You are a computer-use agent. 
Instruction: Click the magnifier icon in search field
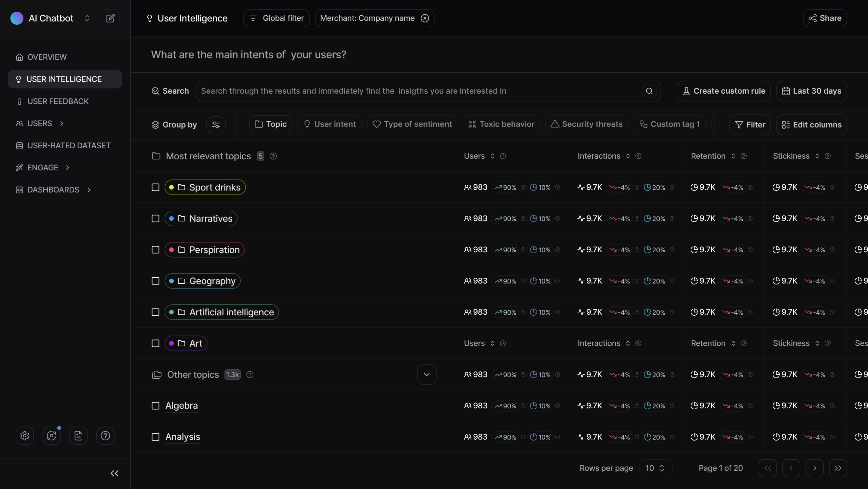649,91
